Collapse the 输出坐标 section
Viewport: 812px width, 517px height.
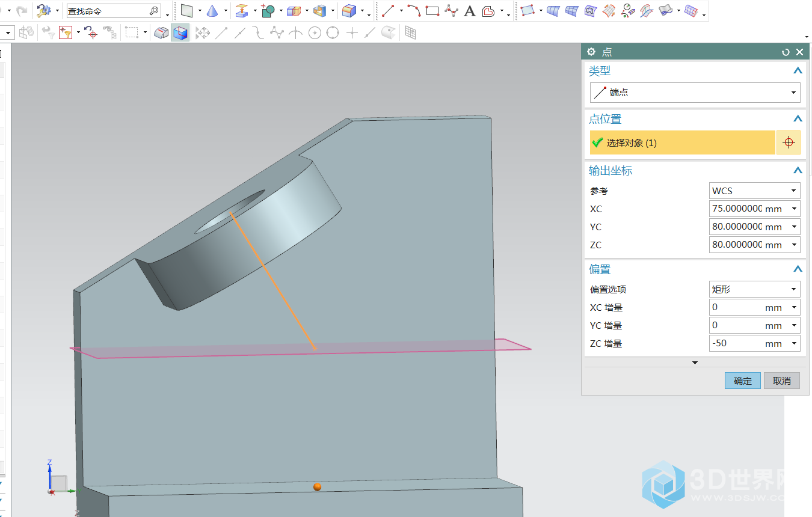pos(798,171)
